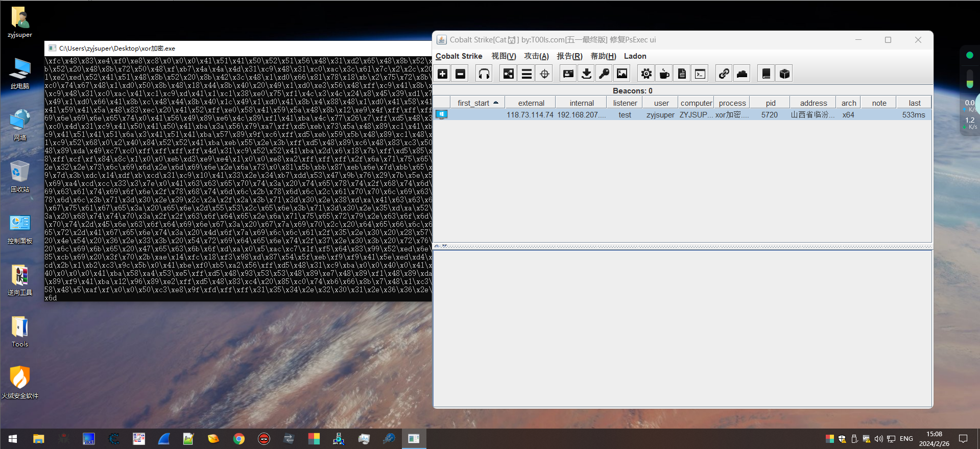Open the 攻击(A) menu
The width and height of the screenshot is (980, 449).
[536, 56]
